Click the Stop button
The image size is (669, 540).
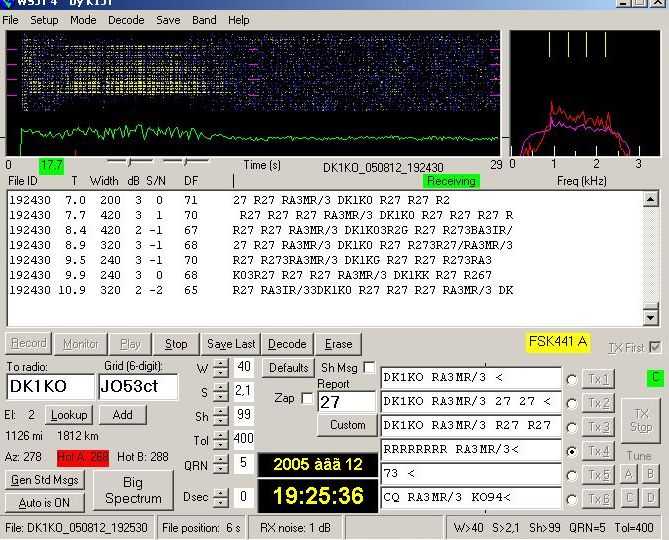pos(176,344)
